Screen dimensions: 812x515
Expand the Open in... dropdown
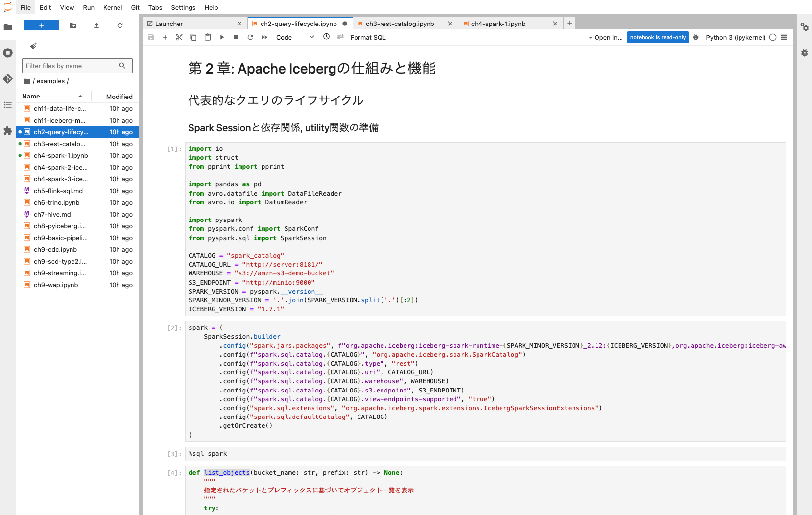606,37
